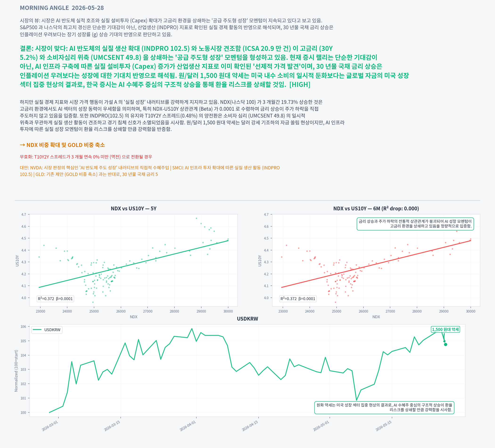Click the USDKRW chart title

click(247, 319)
